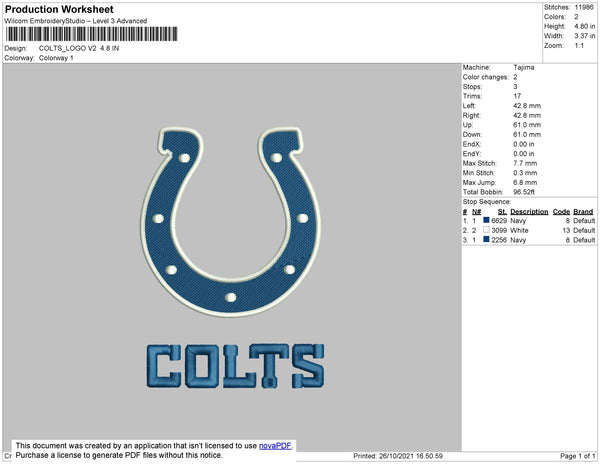
Task: Select the White thread description
Action: click(x=519, y=230)
